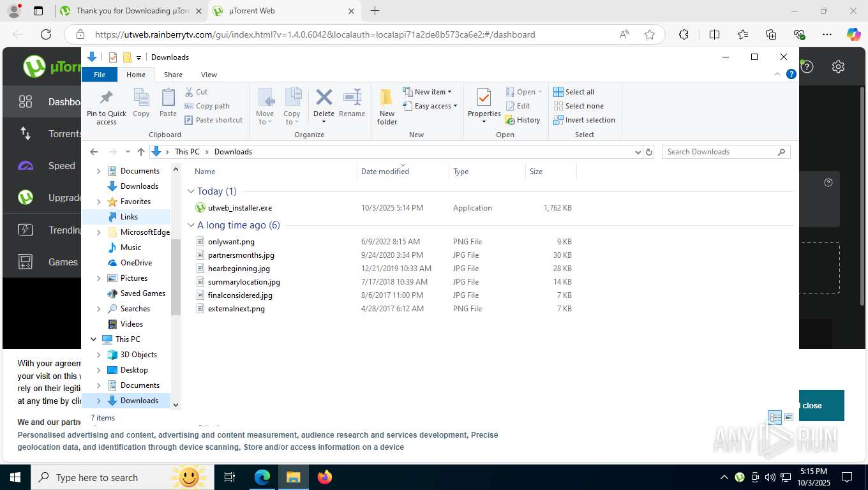Viewport: 868px width, 490px height.
Task: Collapse the ribbon with the chevron
Action: (x=777, y=74)
